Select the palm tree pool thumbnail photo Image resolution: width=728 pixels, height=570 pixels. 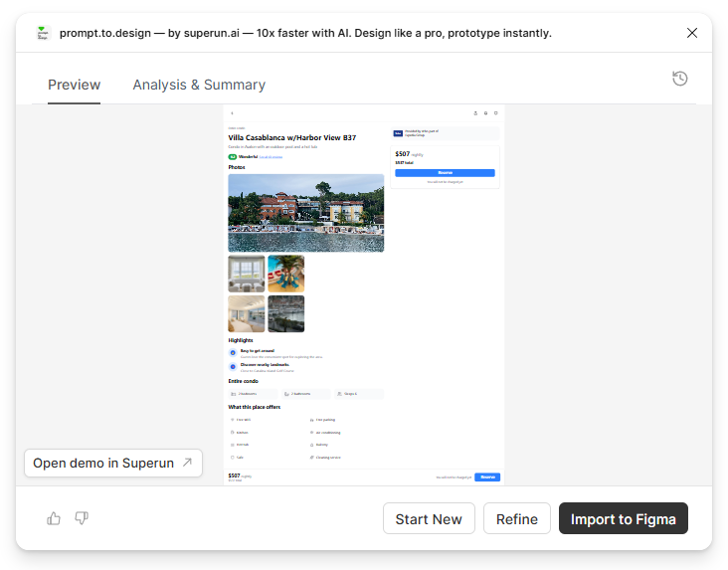[286, 274]
